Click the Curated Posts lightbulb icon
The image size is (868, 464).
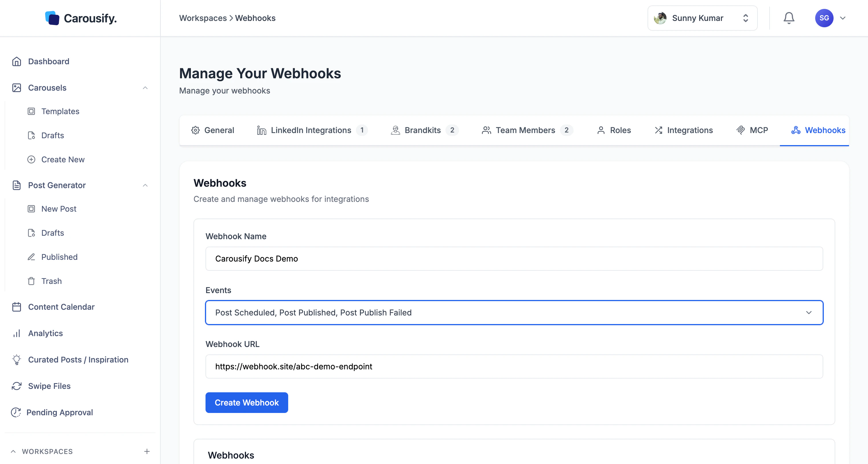17,360
